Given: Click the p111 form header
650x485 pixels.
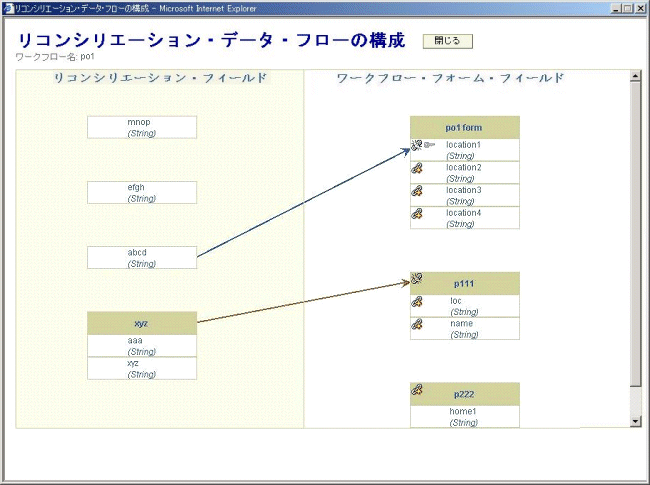Looking at the screenshot, I should (x=465, y=284).
